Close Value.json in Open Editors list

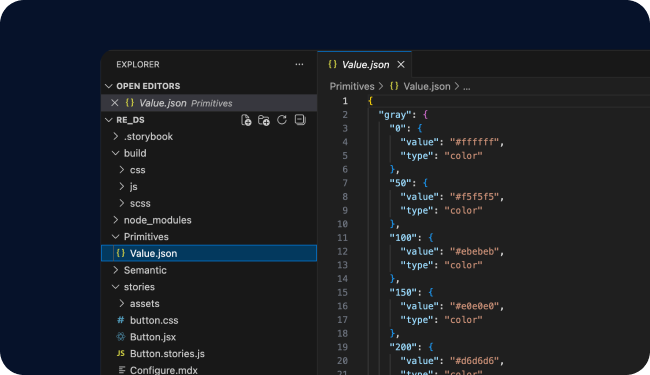coord(115,103)
